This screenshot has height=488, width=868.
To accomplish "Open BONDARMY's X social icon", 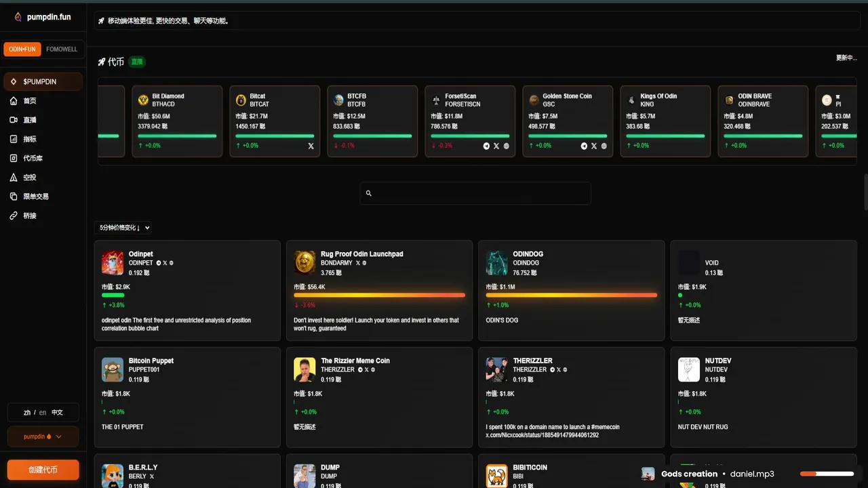I will coord(358,263).
